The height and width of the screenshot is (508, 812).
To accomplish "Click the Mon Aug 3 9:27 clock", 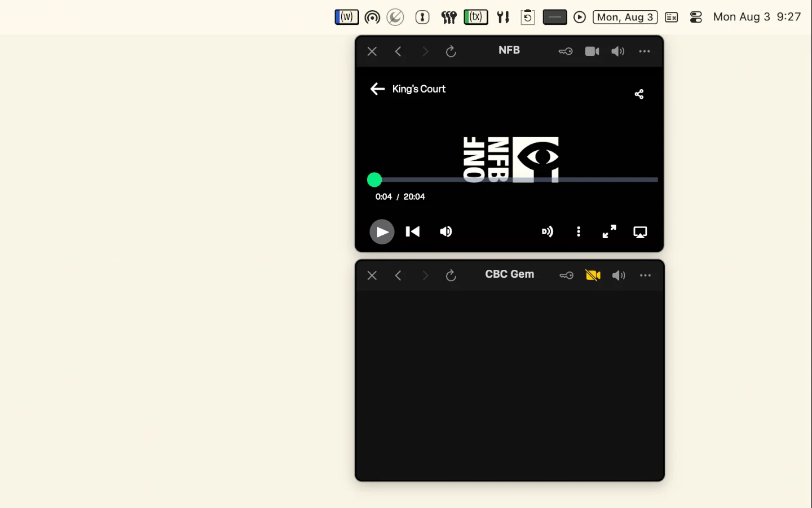I will (x=757, y=17).
